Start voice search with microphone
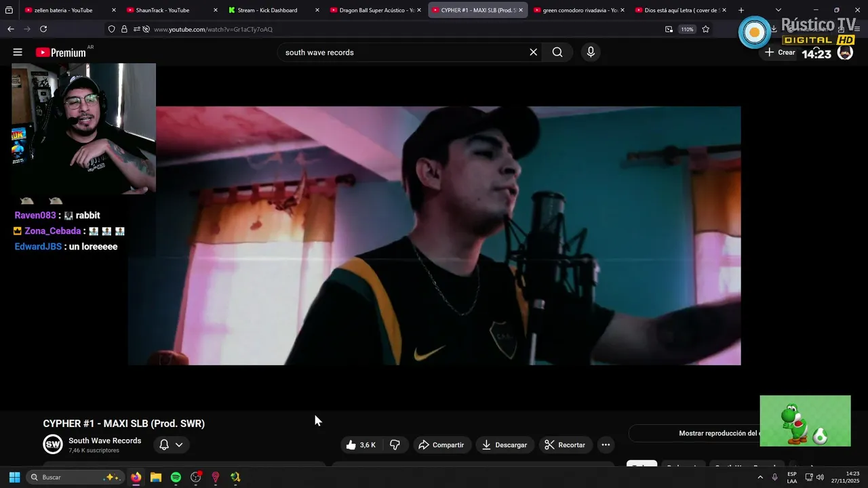 [x=591, y=52]
